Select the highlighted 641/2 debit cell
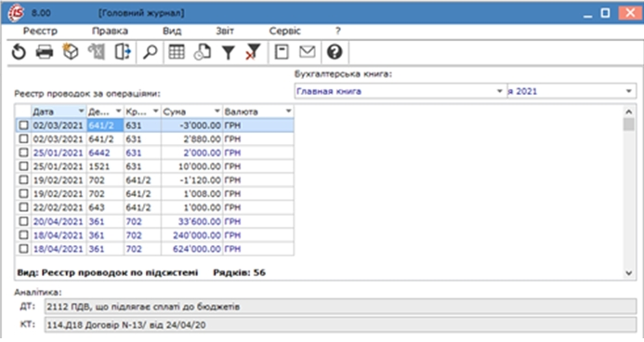This screenshot has height=342, width=644. point(105,125)
